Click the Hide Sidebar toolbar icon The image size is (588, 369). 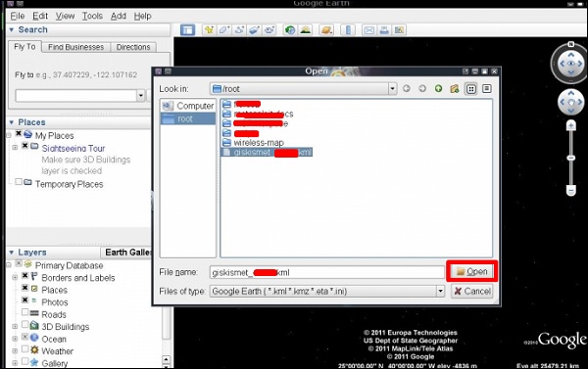point(187,30)
